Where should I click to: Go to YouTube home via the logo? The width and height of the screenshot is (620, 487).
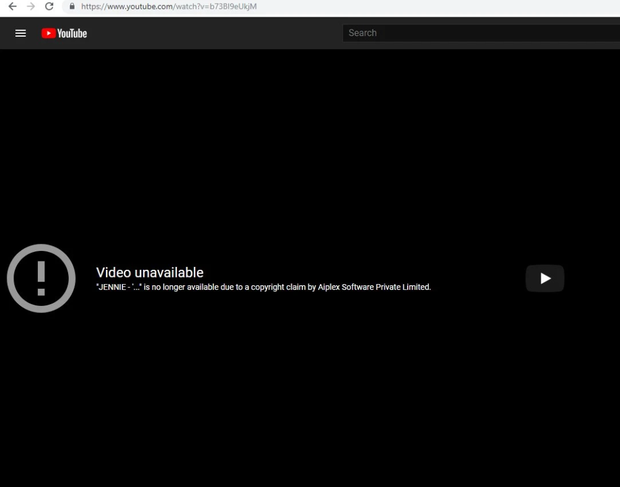click(x=64, y=33)
